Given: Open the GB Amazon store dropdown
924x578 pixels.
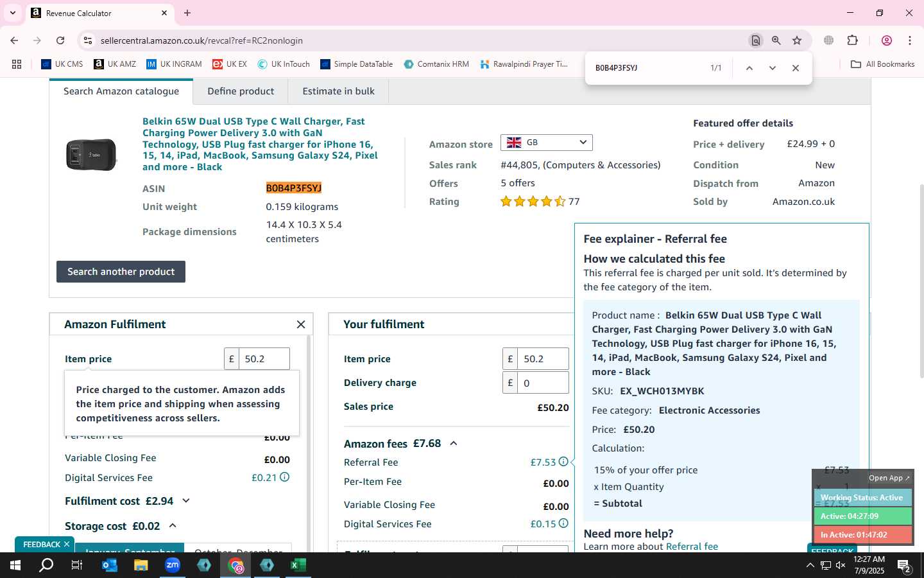Looking at the screenshot, I should 546,143.
